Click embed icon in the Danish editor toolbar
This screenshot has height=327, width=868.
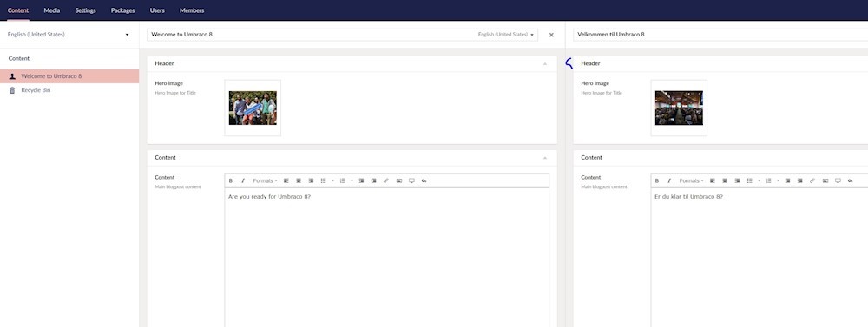click(x=838, y=181)
